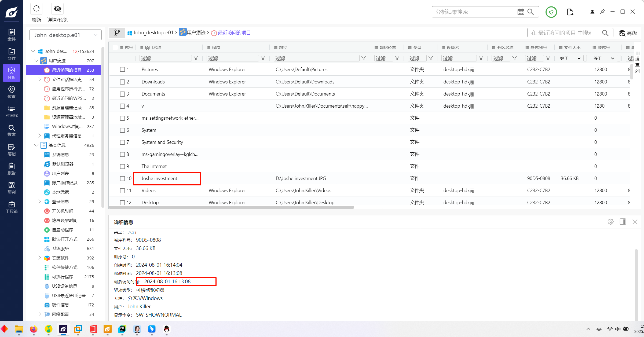Screen dimensions: 644x337
Task: Click the branch tree icon beside breadcrumb
Action: pyautogui.click(x=117, y=33)
